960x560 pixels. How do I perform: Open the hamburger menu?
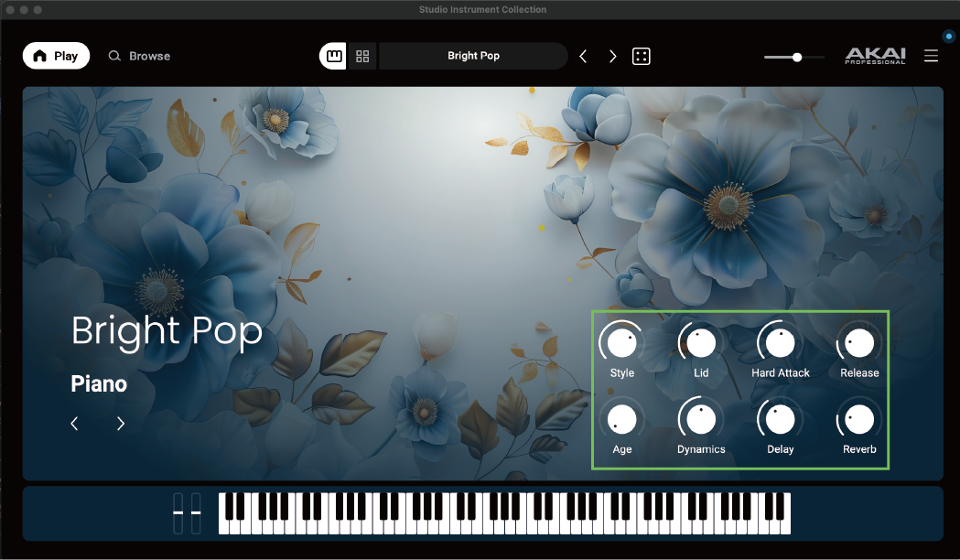(931, 56)
